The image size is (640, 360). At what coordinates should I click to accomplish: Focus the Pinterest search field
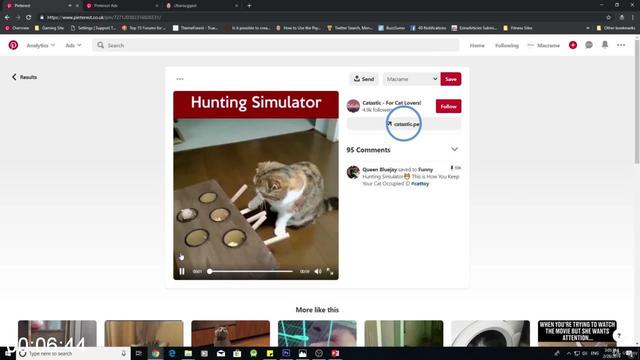[x=276, y=45]
